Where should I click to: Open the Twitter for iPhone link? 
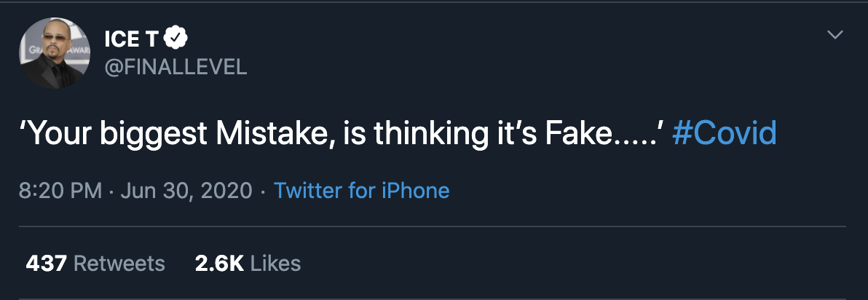click(x=361, y=191)
